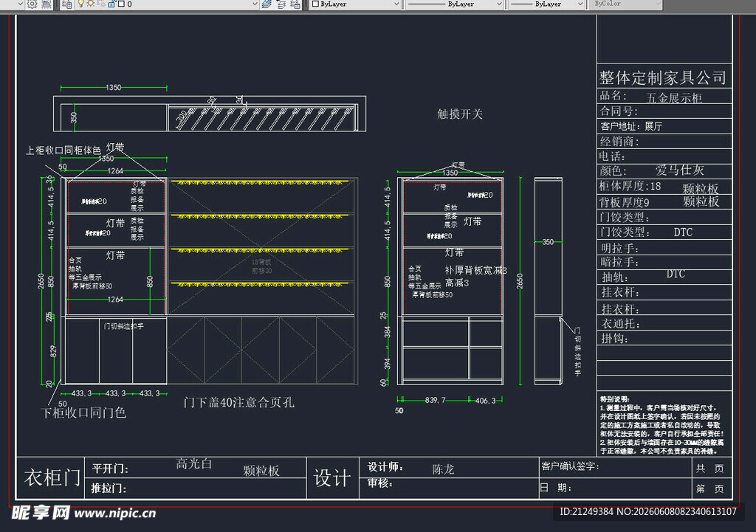Screen dimensions: 756x532
Task: Select the 柜体厚度:18 text
Action: coord(630,186)
